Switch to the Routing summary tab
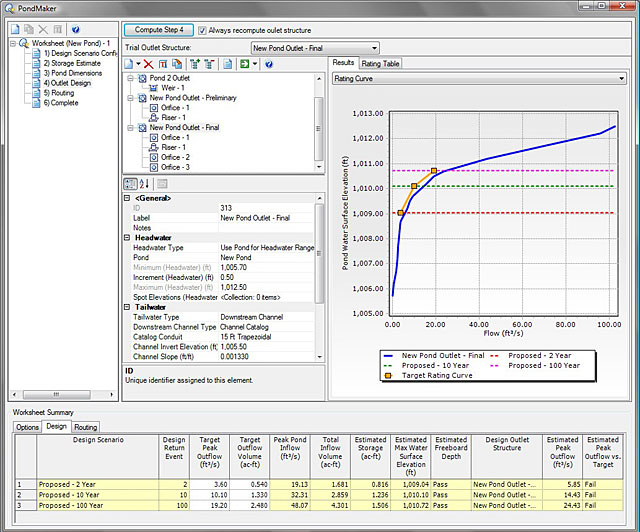Screen dimensions: 640x532 tap(85, 427)
